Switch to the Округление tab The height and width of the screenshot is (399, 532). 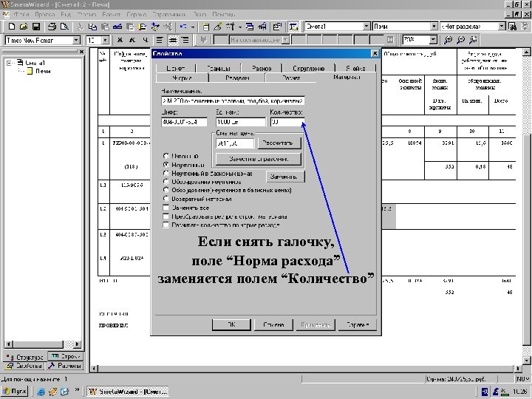click(308, 68)
